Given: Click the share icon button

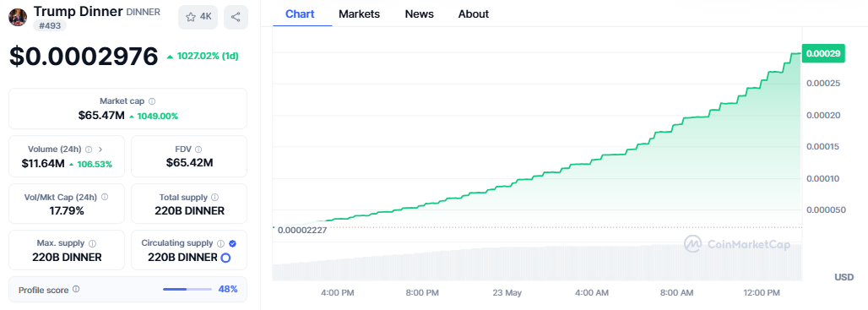Looking at the screenshot, I should pos(236,17).
